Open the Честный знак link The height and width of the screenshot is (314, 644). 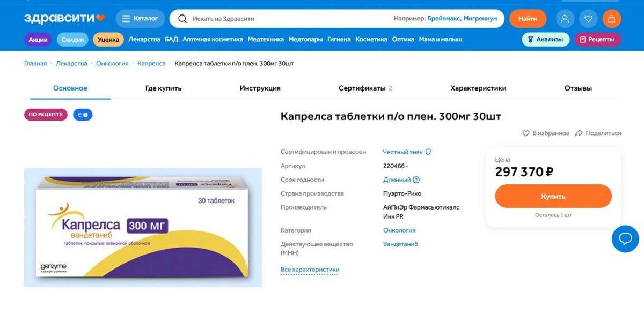tap(402, 152)
